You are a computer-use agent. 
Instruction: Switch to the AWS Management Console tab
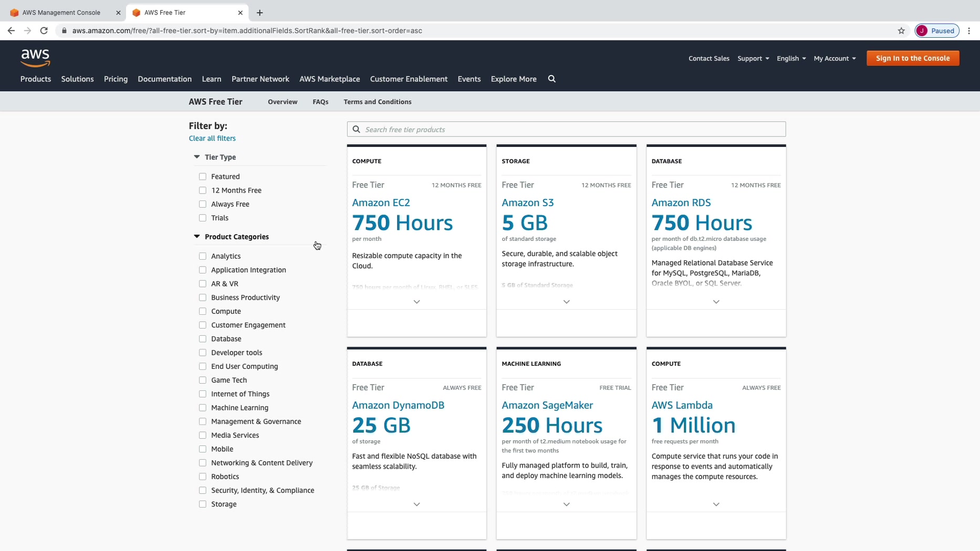pos(61,13)
